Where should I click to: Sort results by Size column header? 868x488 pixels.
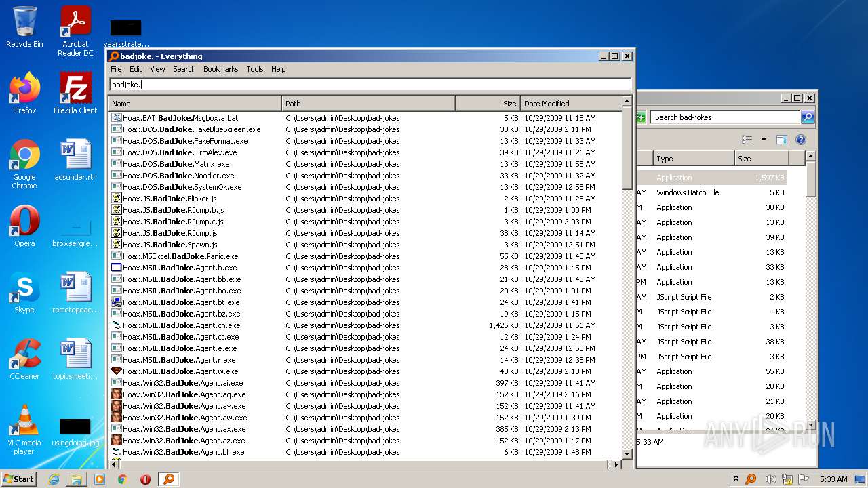coord(488,104)
